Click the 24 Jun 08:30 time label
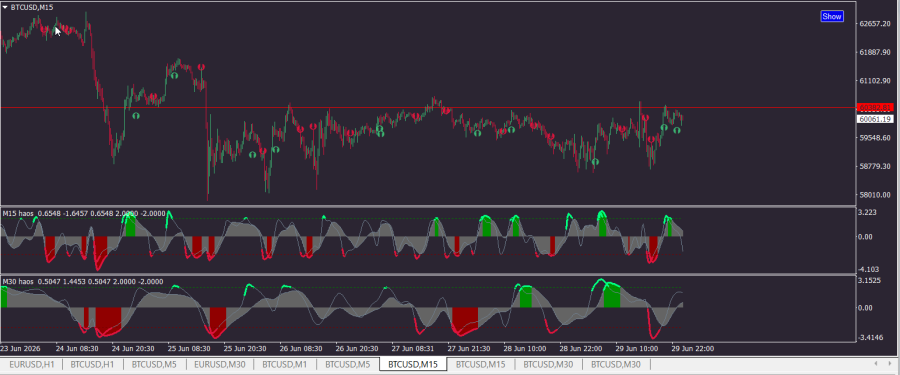 pos(77,349)
